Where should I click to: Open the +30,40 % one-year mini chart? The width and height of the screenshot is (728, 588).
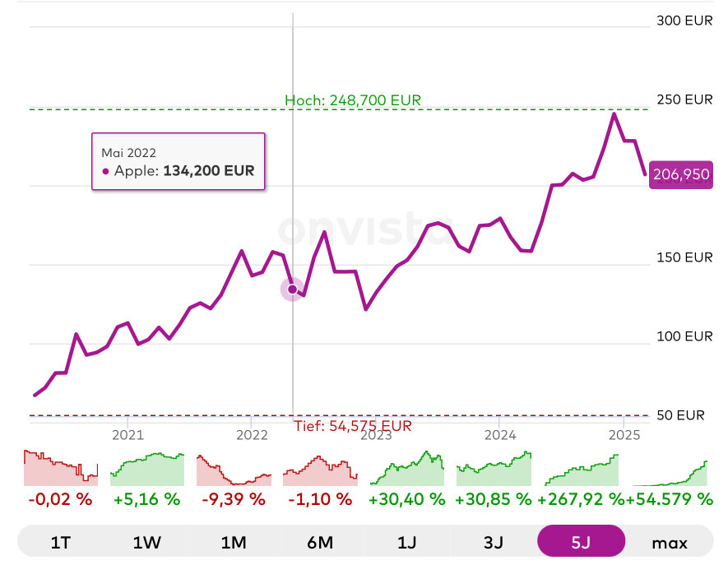tap(407, 468)
